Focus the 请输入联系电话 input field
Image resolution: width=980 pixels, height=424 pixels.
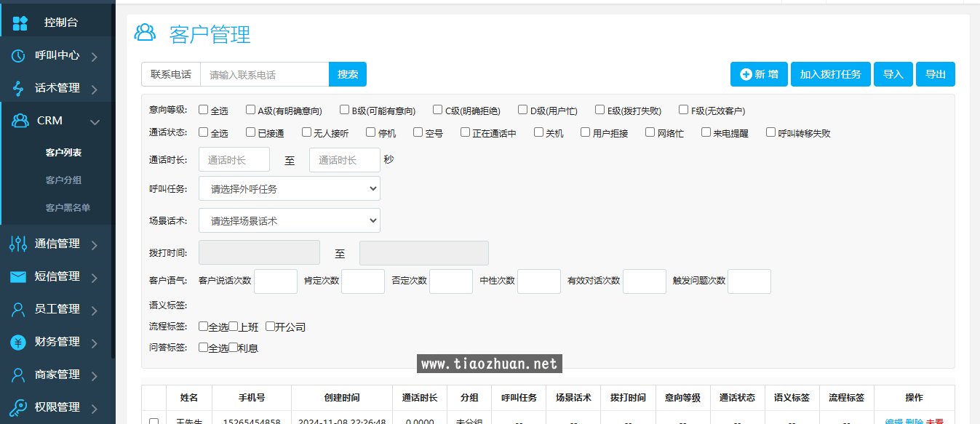[x=265, y=74]
